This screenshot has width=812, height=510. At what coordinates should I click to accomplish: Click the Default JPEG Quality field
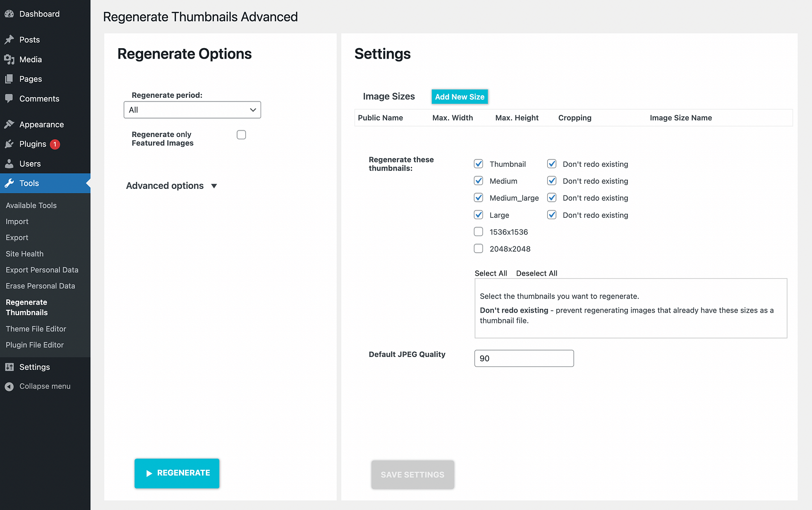524,358
